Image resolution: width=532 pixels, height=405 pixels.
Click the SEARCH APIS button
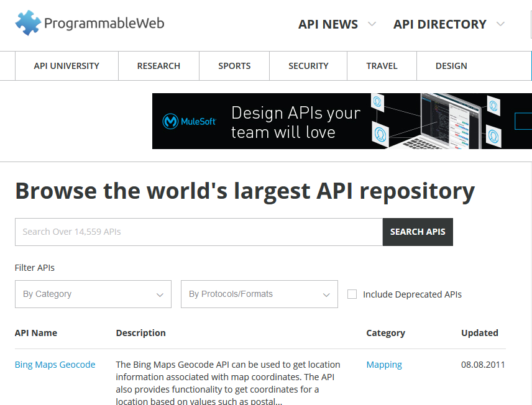[418, 232]
